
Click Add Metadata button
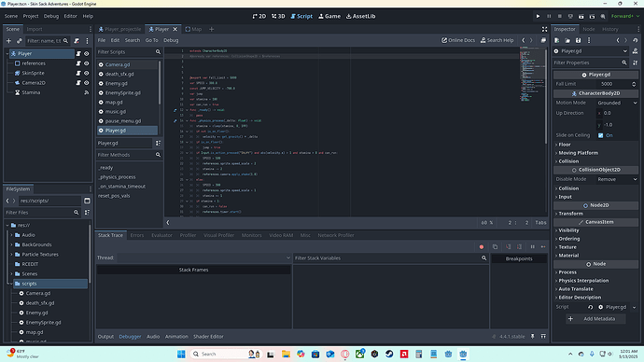[595, 318]
